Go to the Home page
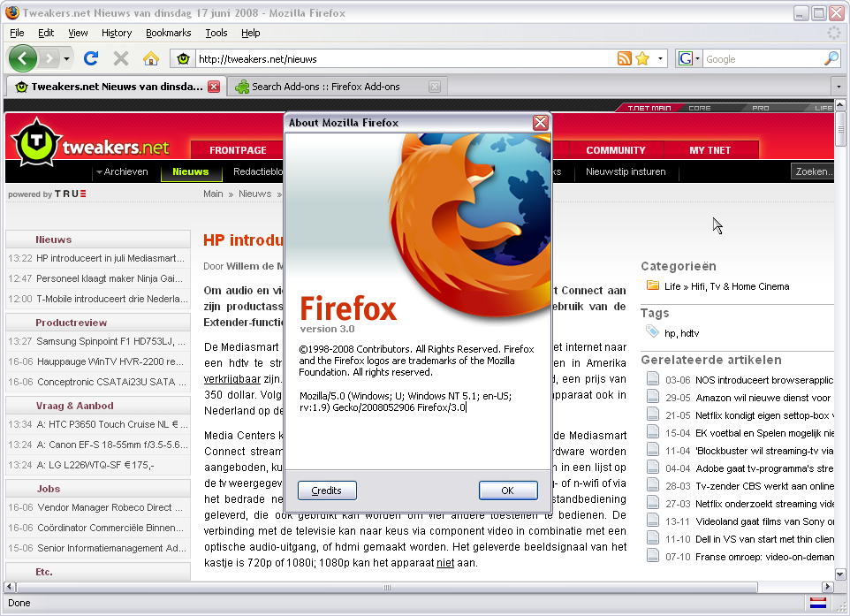This screenshot has height=616, width=850. pos(151,58)
